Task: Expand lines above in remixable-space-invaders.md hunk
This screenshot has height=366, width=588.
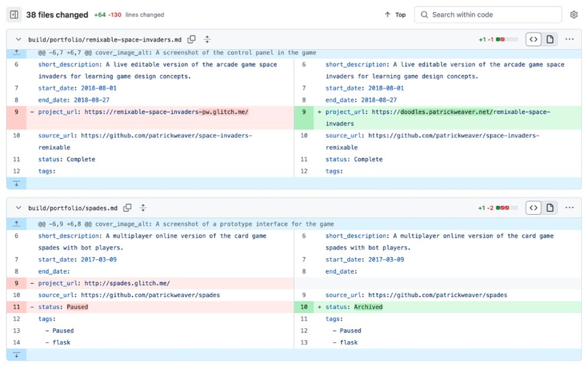Action: [x=16, y=53]
